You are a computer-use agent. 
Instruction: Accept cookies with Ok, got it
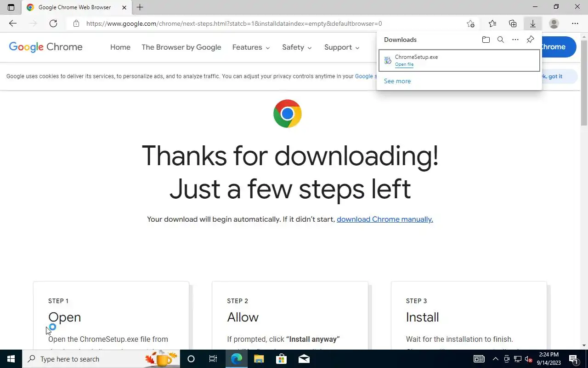click(559, 76)
